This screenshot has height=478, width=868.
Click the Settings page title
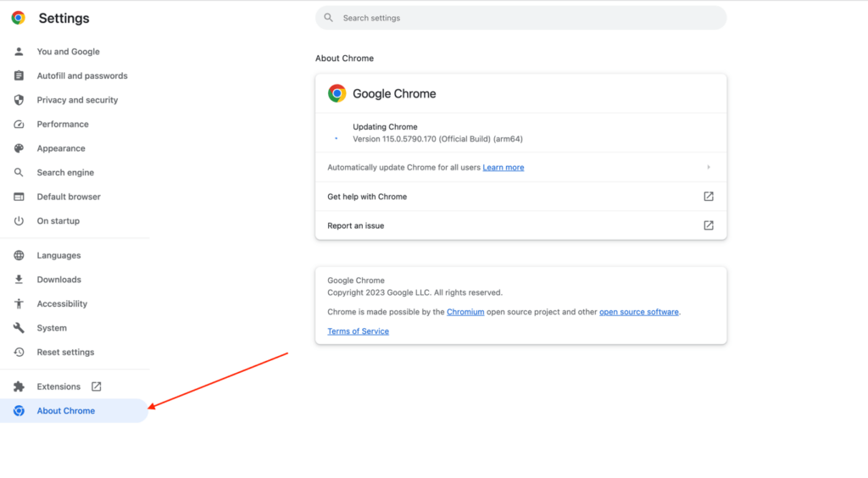tap(64, 19)
